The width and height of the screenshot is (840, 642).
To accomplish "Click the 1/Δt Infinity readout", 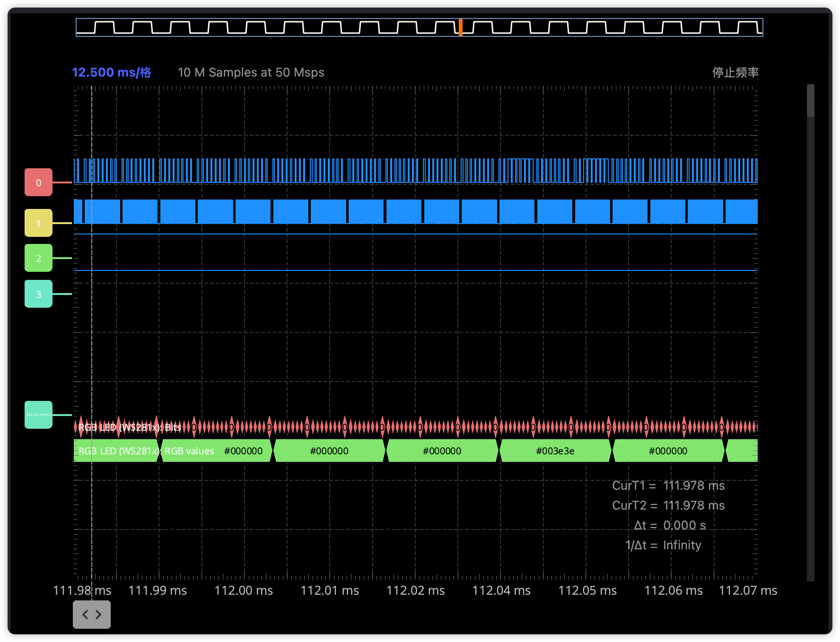I will [x=663, y=545].
